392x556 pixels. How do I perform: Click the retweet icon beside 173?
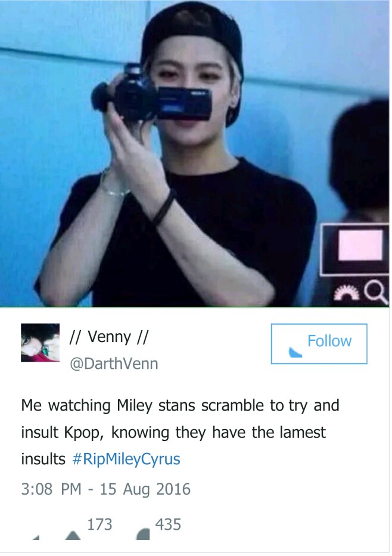pos(73,535)
